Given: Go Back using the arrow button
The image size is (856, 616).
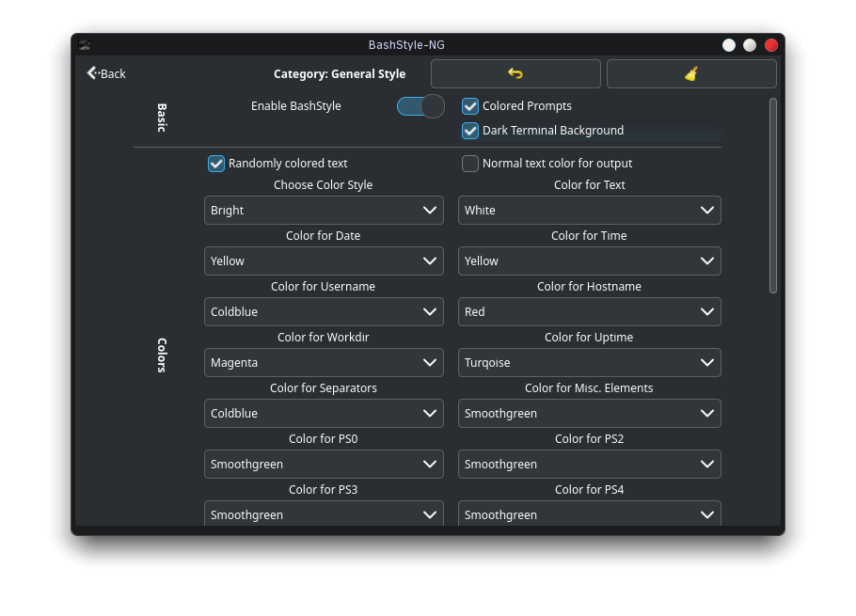Looking at the screenshot, I should click(106, 73).
